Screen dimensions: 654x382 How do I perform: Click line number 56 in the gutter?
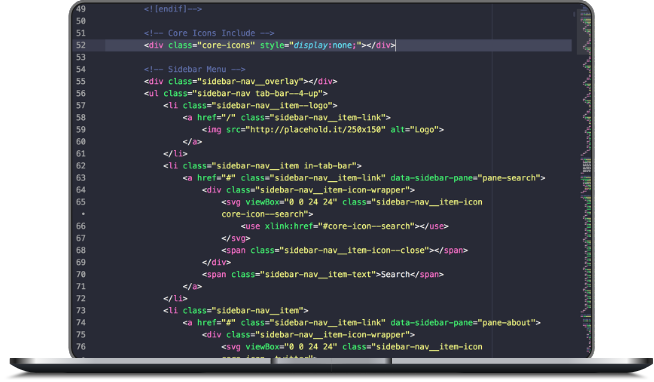[80, 93]
